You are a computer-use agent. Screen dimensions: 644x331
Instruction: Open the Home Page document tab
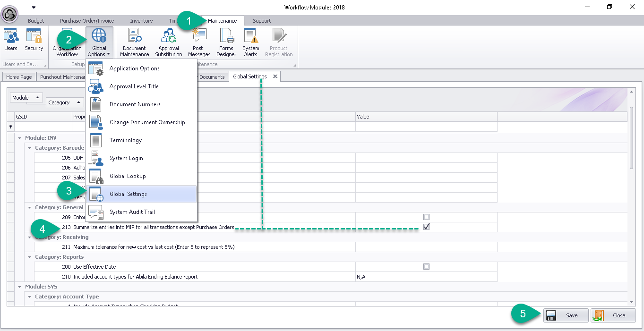pyautogui.click(x=19, y=77)
